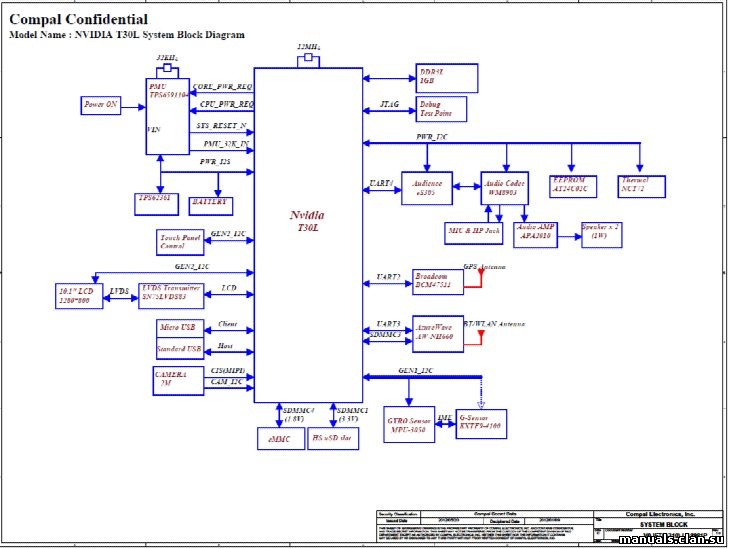Click Compal Electronics, Inc. in title block
The width and height of the screenshot is (729, 549).
pos(660,514)
